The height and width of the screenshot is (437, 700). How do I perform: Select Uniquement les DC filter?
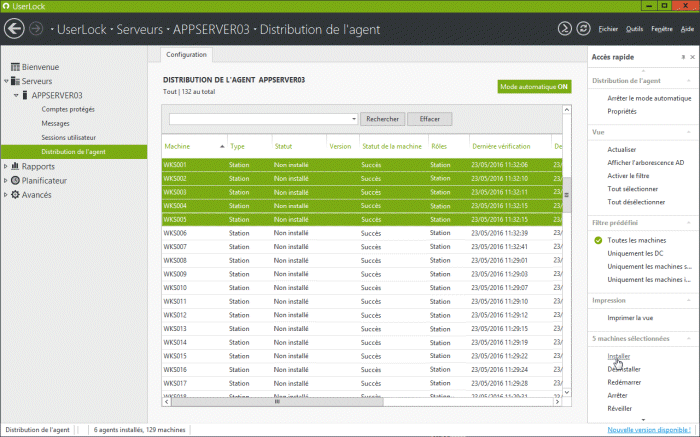pyautogui.click(x=635, y=253)
